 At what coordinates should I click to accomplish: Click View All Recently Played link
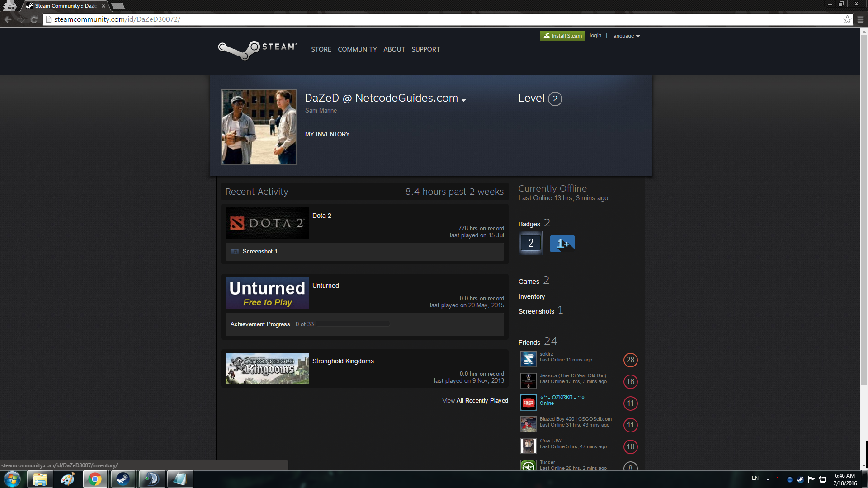(x=475, y=401)
